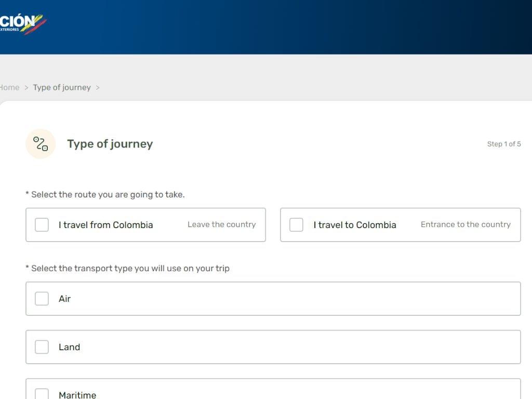Select the 'I travel from Colombia' label text
532x399 pixels.
pyautogui.click(x=105, y=225)
